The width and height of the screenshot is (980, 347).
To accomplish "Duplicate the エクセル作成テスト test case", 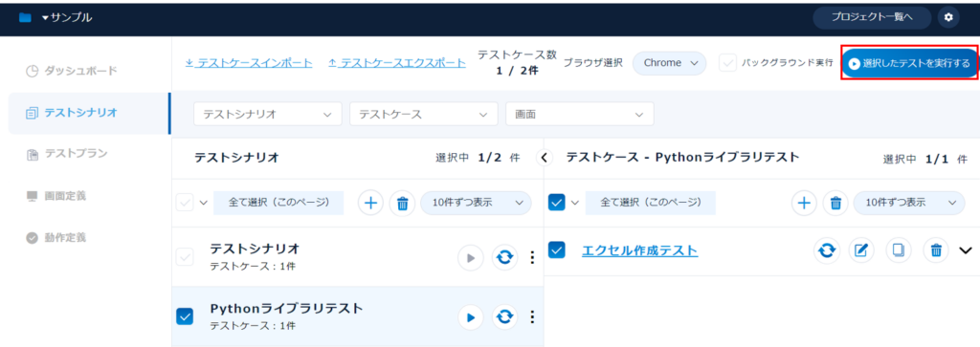I will 899,250.
